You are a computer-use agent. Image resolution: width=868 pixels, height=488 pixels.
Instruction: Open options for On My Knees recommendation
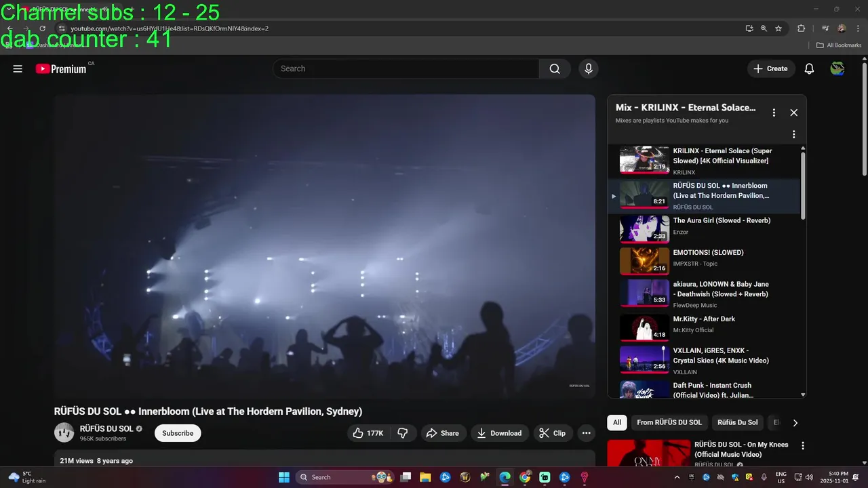coord(803,446)
